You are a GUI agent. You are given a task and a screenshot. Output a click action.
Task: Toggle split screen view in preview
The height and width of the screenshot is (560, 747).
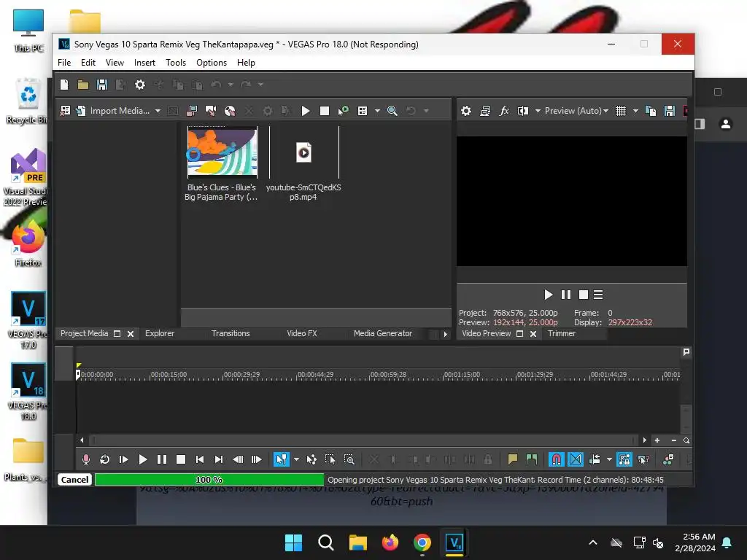coord(523,111)
